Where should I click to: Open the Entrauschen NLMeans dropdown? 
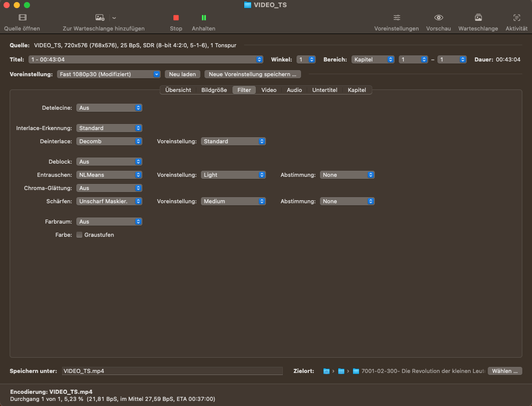[109, 175]
